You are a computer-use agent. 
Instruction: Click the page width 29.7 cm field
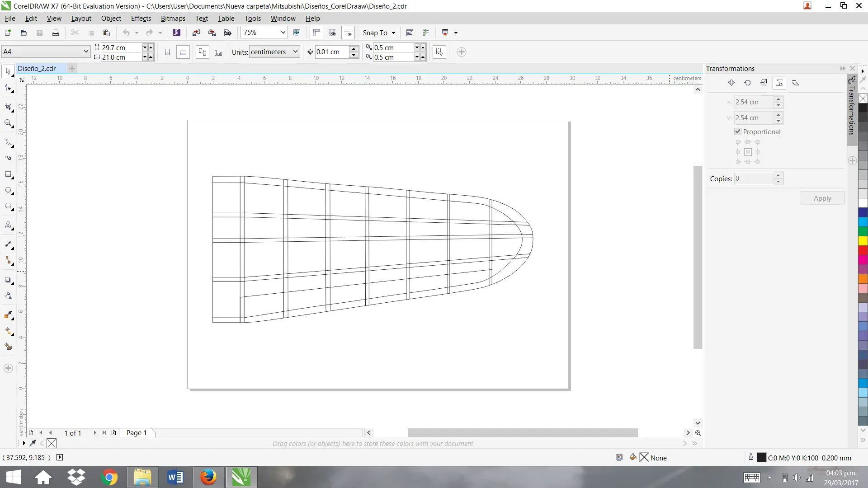point(121,47)
